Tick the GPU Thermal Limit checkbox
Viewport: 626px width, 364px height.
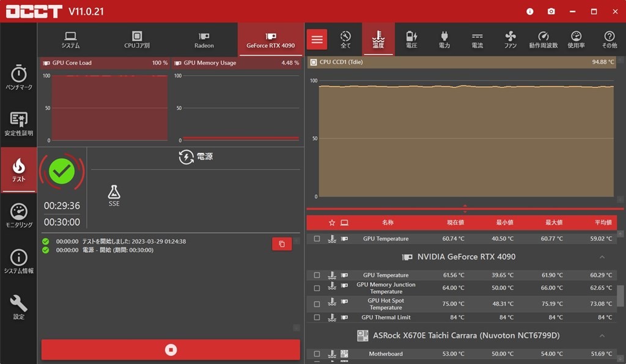click(x=317, y=318)
